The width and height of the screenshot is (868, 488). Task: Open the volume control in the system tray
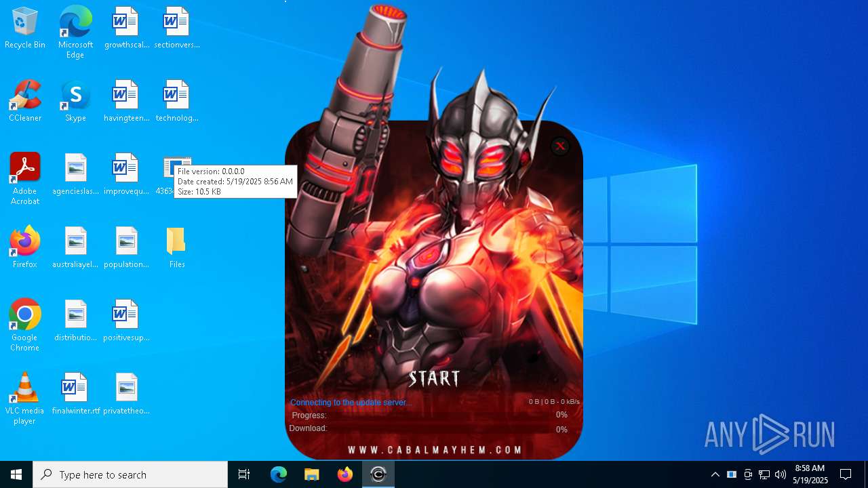coord(781,474)
